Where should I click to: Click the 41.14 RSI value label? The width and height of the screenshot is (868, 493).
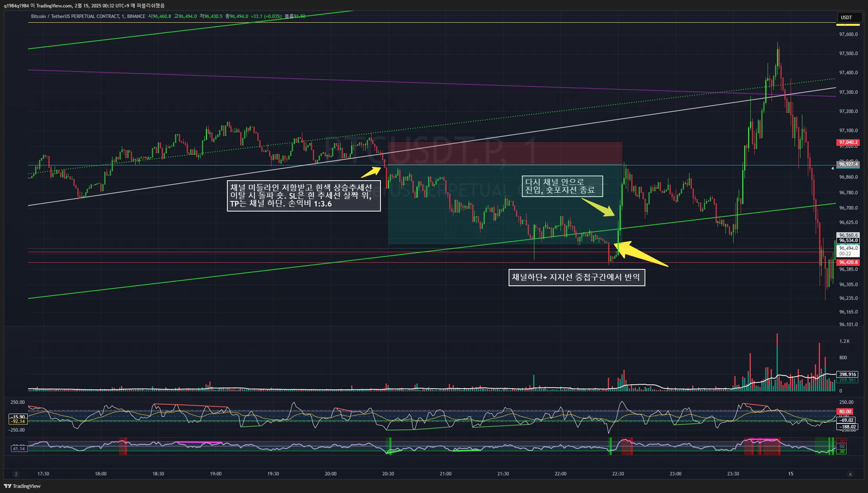19,449
